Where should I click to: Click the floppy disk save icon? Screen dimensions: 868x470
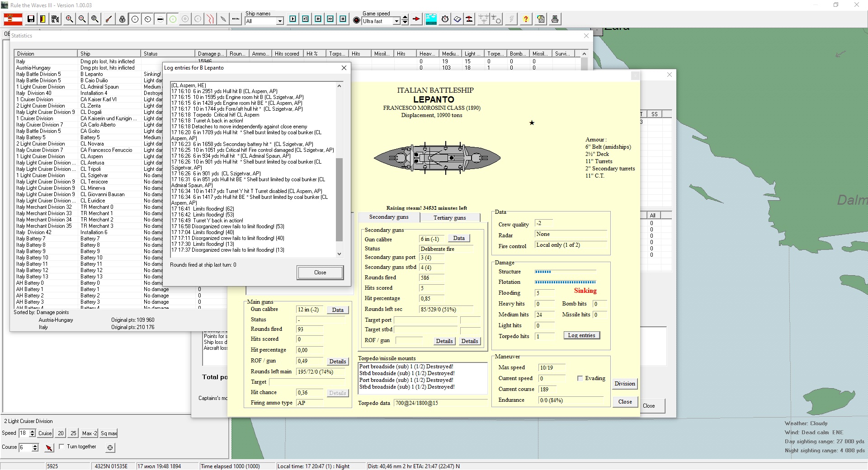(31, 19)
